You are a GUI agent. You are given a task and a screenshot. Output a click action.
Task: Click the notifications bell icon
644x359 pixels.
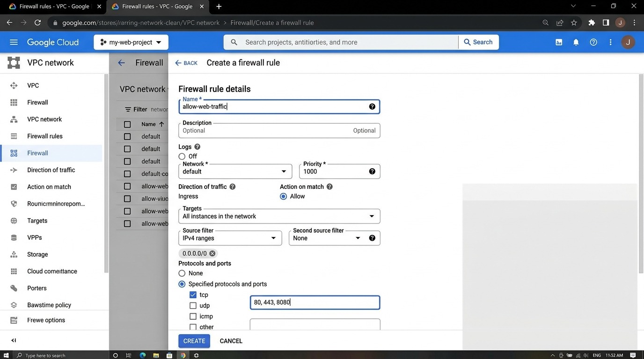(x=576, y=42)
